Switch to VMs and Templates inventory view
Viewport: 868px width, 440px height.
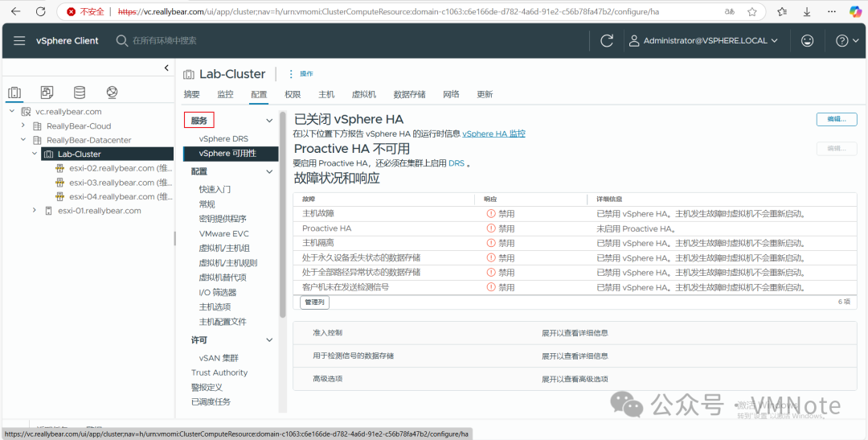pyautogui.click(x=47, y=92)
